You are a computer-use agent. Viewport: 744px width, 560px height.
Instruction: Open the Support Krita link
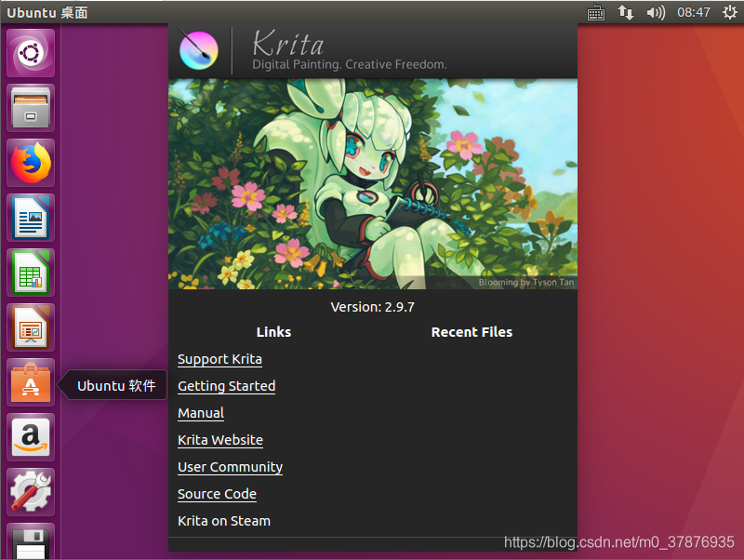coord(219,359)
